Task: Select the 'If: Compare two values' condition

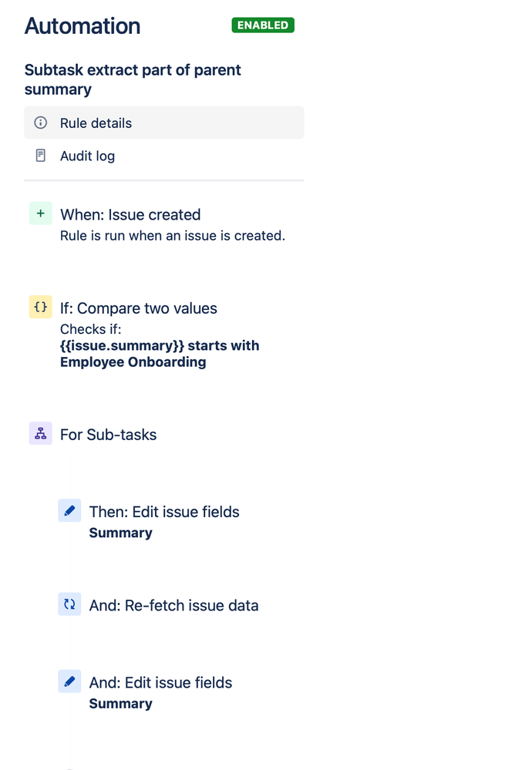Action: click(x=139, y=308)
